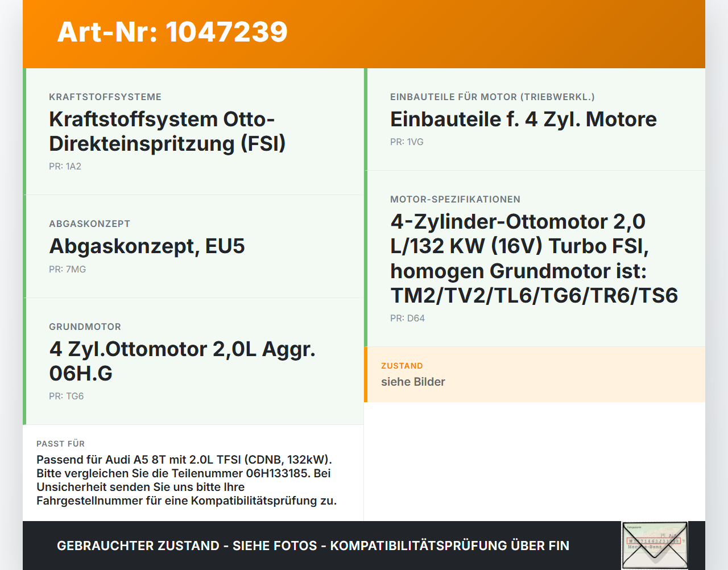728x570 pixels.
Task: Click the Art-Nr: 1047239 heading
Action: pyautogui.click(x=172, y=32)
